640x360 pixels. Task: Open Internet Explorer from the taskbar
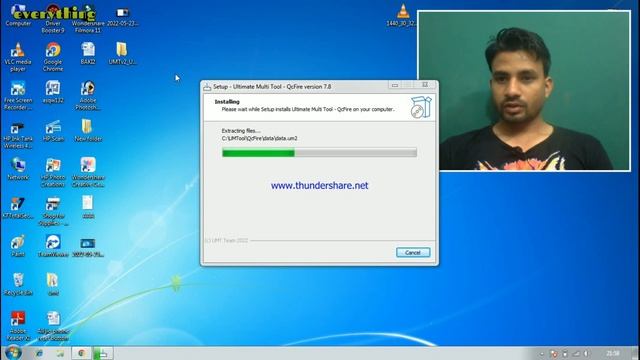39,353
